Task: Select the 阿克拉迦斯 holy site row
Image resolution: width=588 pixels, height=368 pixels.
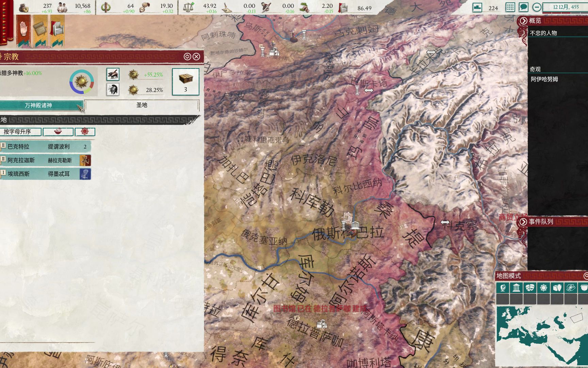Action: [x=45, y=160]
